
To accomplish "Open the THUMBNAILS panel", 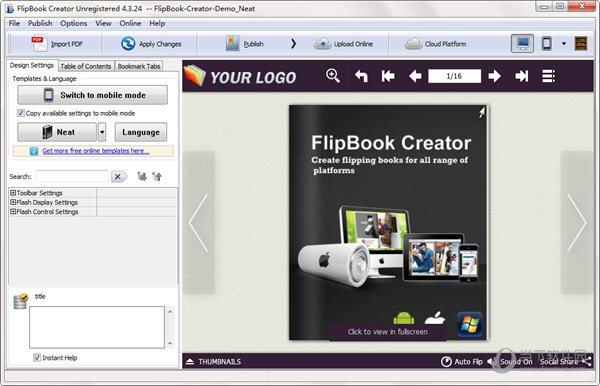I will (x=214, y=362).
